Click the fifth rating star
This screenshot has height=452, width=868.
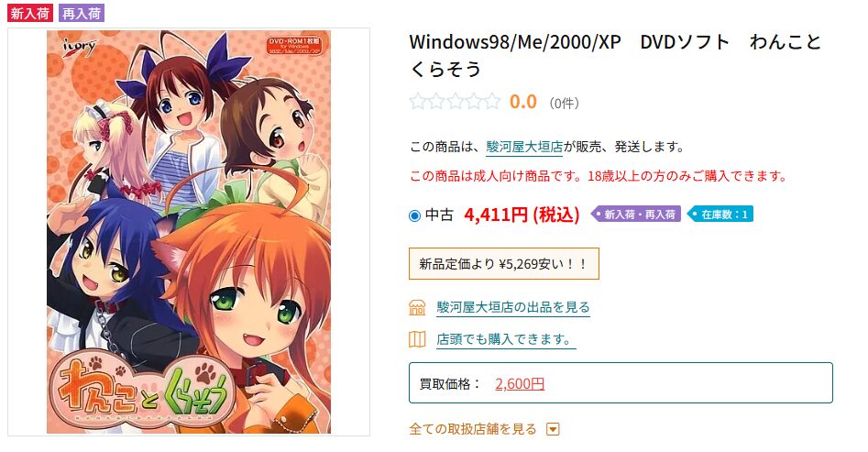coord(491,102)
